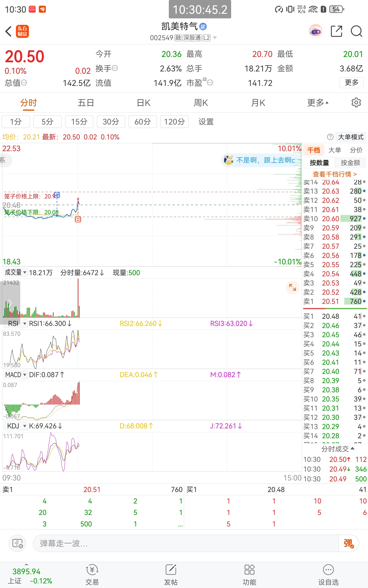Select the 5分 interval button
Screen dimensions: 368x588
click(47, 122)
